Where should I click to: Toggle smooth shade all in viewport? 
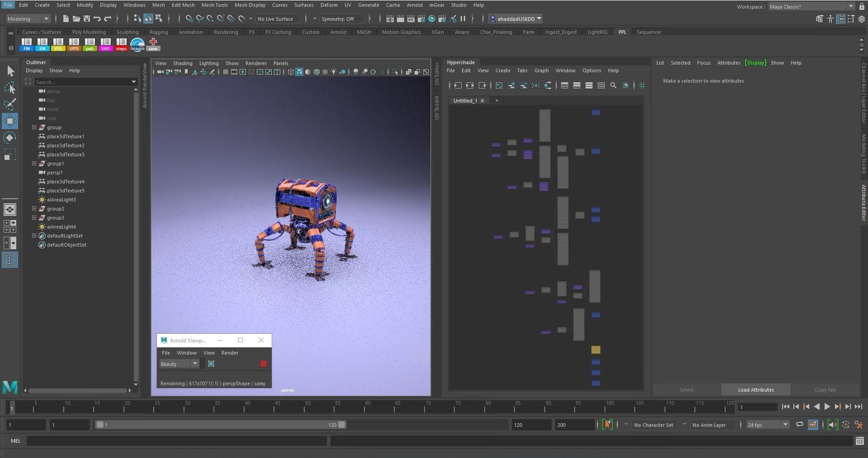tap(299, 72)
